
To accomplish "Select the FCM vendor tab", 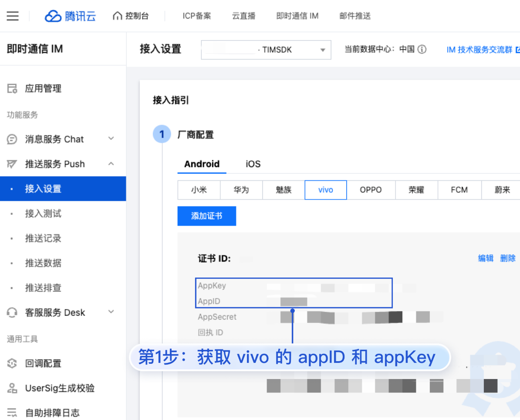I will 459,190.
